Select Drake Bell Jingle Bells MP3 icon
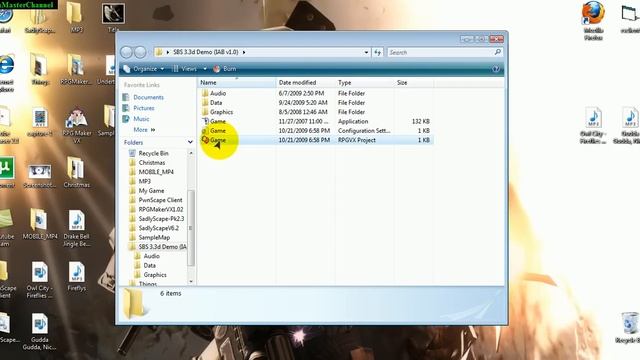Viewport: 640px width, 360px height. point(76,229)
